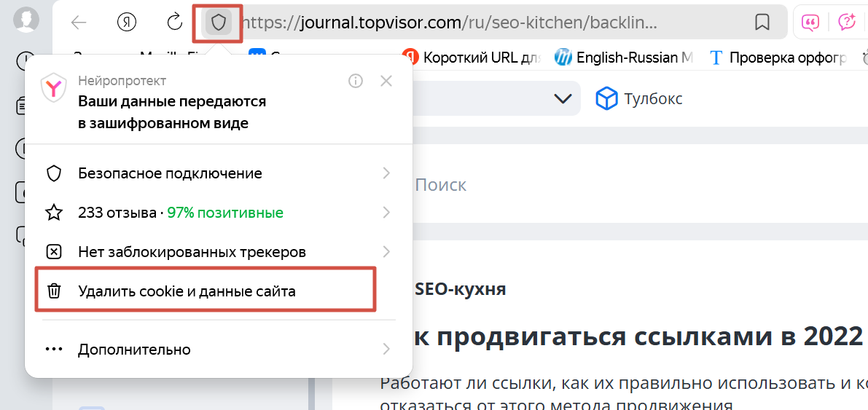
Task: Open Безопасное подключение details
Action: (x=219, y=174)
